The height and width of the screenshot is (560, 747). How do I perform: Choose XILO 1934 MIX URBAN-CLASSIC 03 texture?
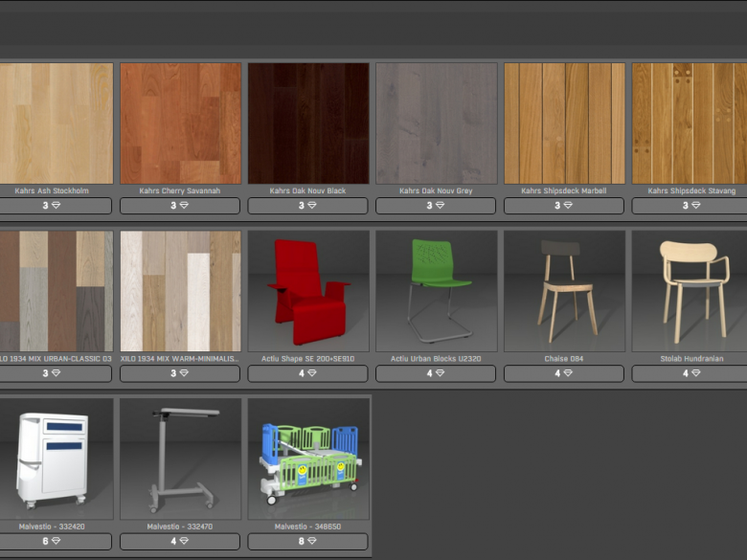point(57,291)
